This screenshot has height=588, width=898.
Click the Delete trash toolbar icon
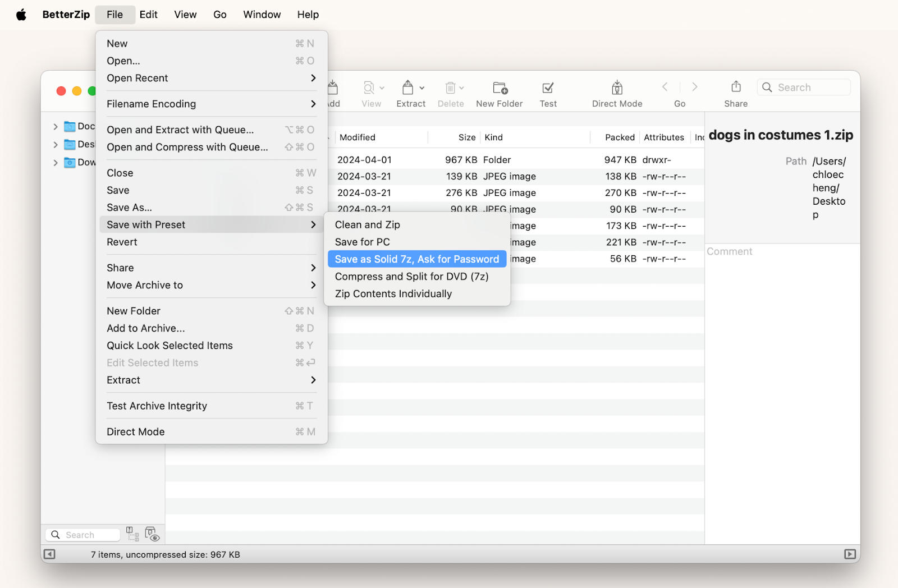coord(450,88)
